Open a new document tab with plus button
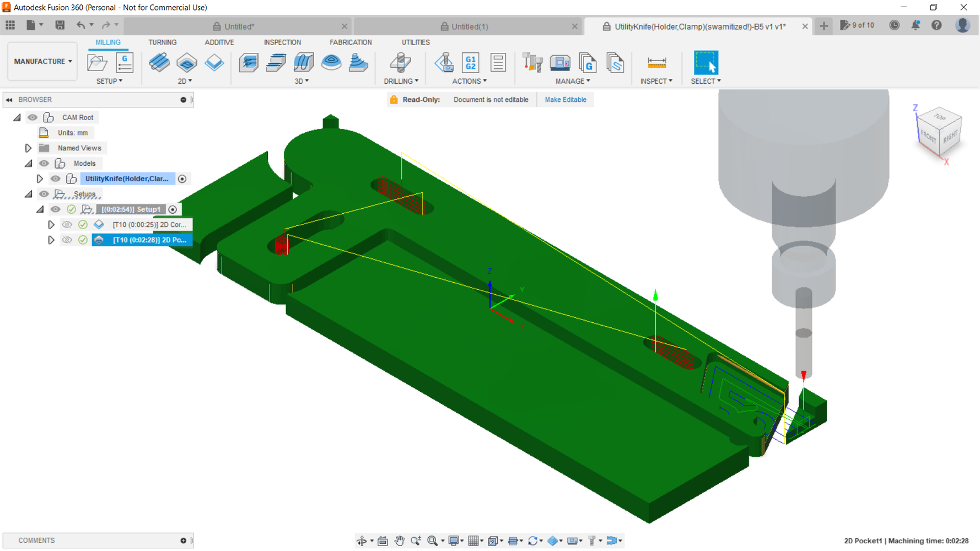 (x=823, y=26)
